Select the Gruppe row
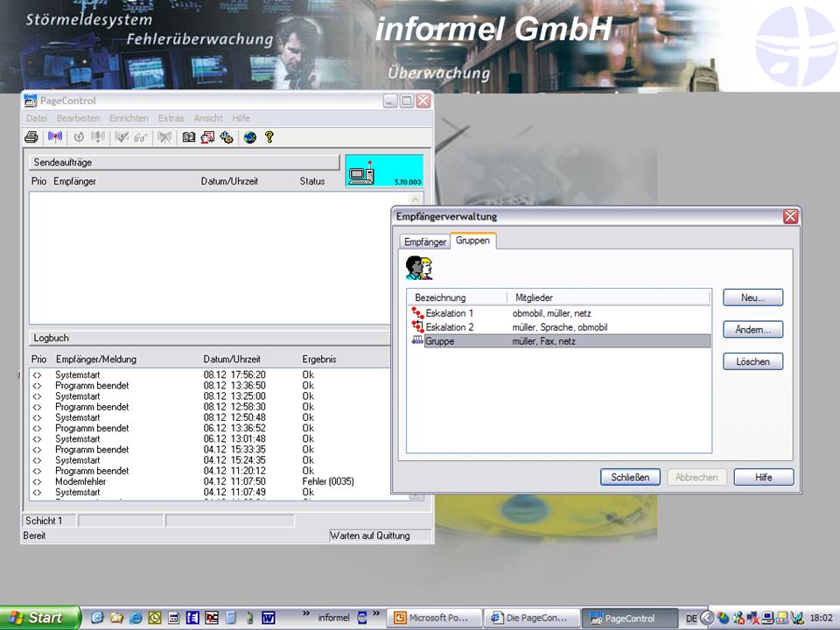 (x=560, y=340)
